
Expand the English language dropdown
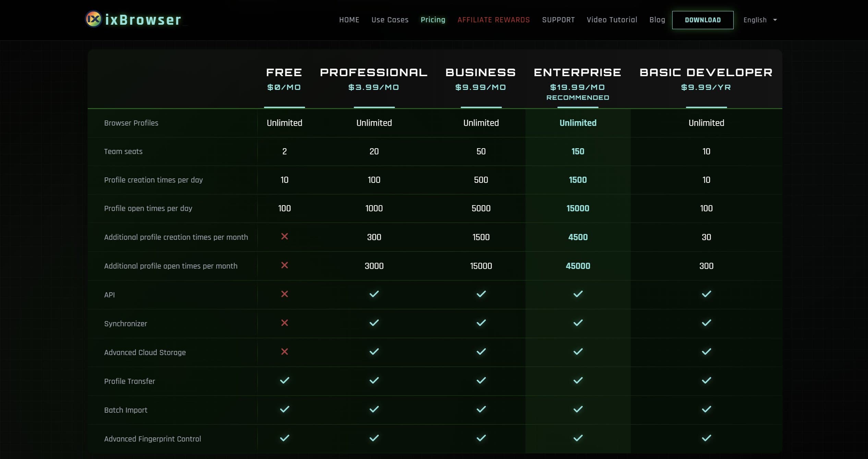coord(760,20)
